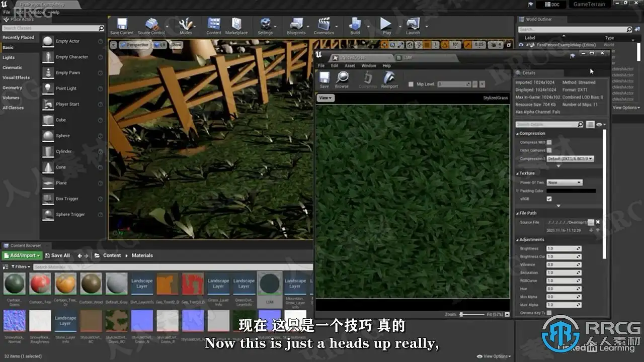
Task: Select the Empty Actor icon in Place Actors
Action: [x=48, y=41]
